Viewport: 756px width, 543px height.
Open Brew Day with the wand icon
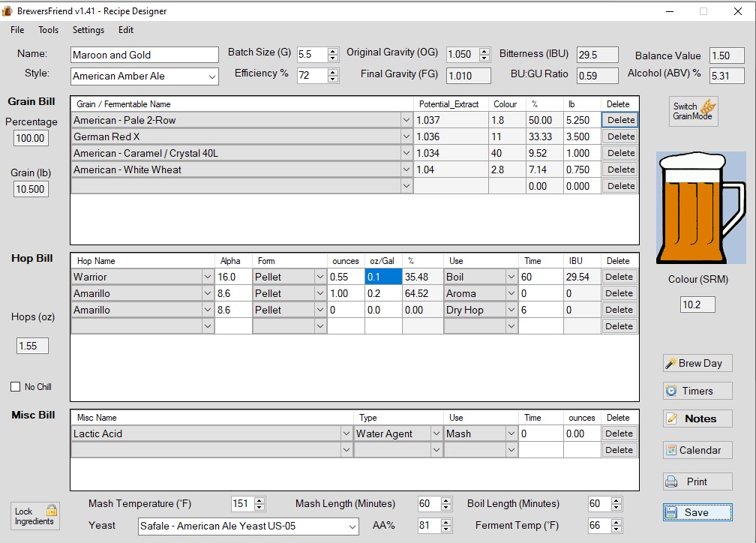click(697, 363)
